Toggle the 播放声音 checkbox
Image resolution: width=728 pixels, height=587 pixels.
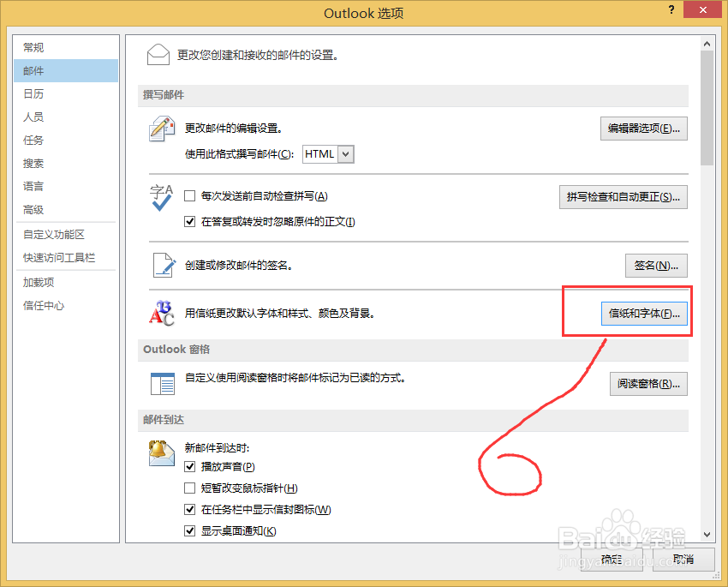pos(189,466)
